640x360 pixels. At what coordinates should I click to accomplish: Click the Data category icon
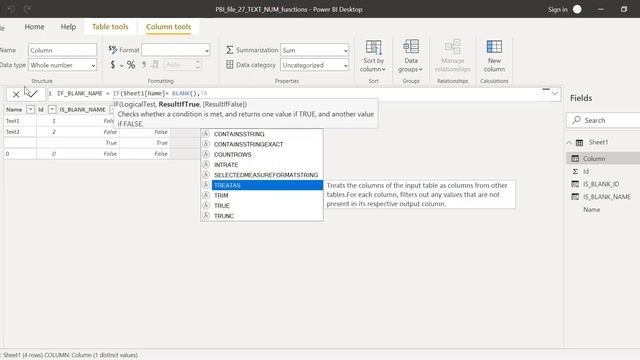[230, 64]
